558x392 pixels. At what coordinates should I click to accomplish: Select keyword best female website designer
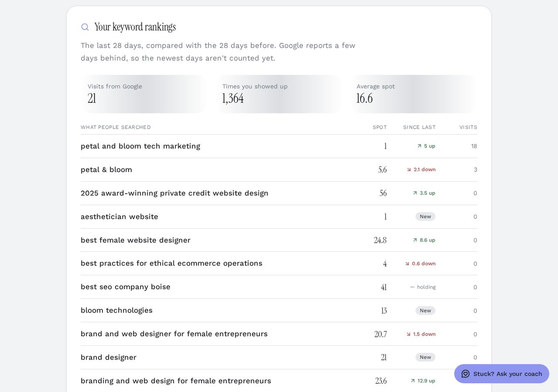[136, 240]
